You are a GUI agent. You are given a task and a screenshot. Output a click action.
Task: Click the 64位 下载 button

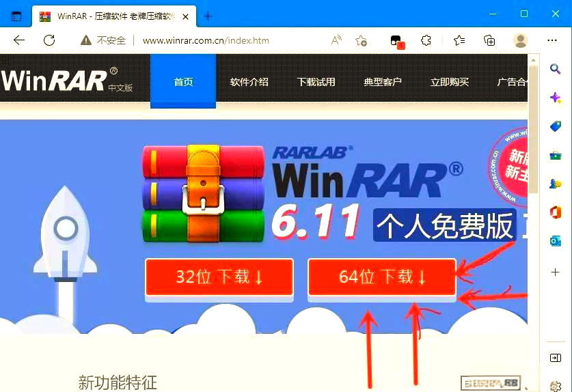coord(382,277)
